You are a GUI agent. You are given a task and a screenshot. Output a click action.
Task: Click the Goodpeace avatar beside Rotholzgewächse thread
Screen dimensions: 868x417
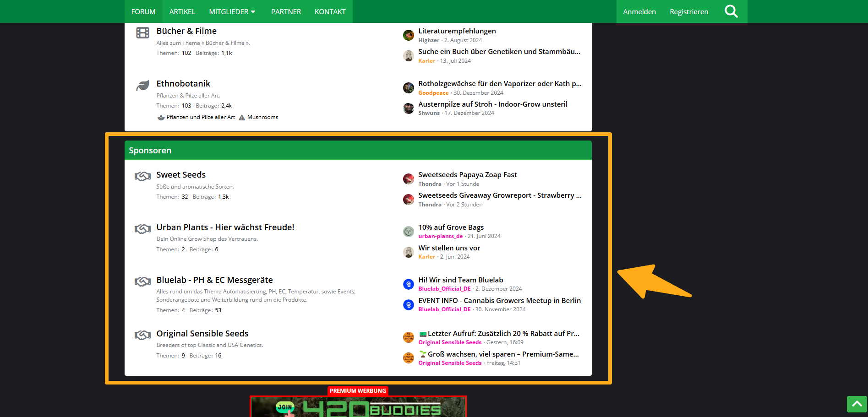coord(409,88)
